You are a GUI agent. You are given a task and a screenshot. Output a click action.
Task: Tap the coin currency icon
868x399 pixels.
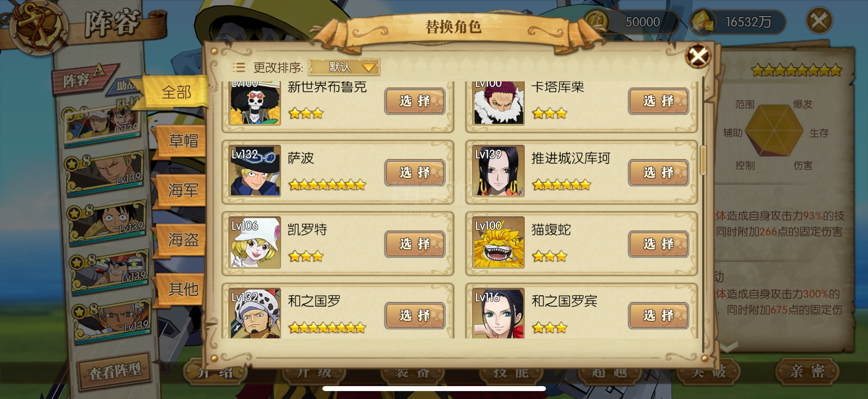point(597,21)
